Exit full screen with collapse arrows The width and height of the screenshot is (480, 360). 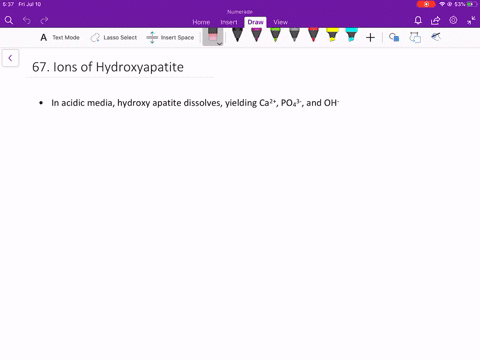point(471,20)
